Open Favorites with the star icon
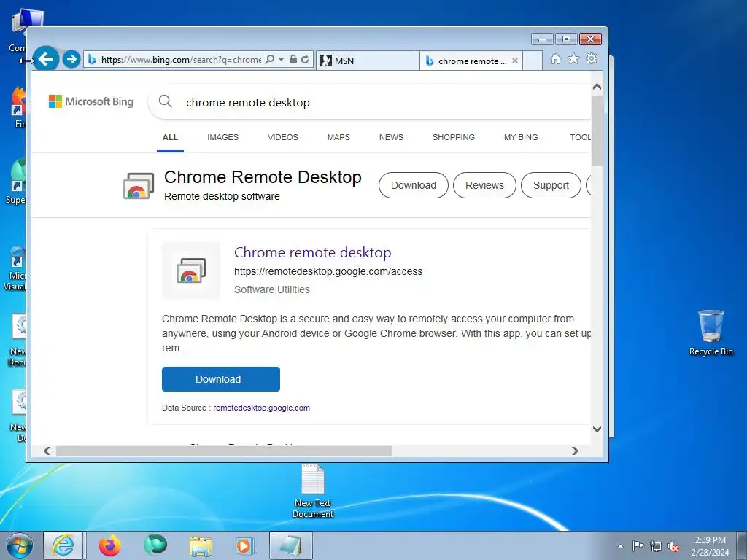Image resolution: width=747 pixels, height=560 pixels. pyautogui.click(x=573, y=58)
